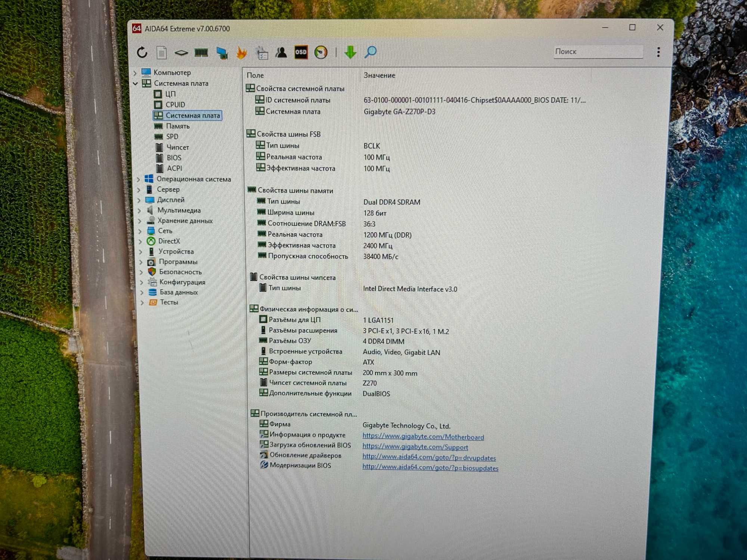This screenshot has height=560, width=747.
Task: Click the magnifying glass search icon
Action: pyautogui.click(x=371, y=52)
